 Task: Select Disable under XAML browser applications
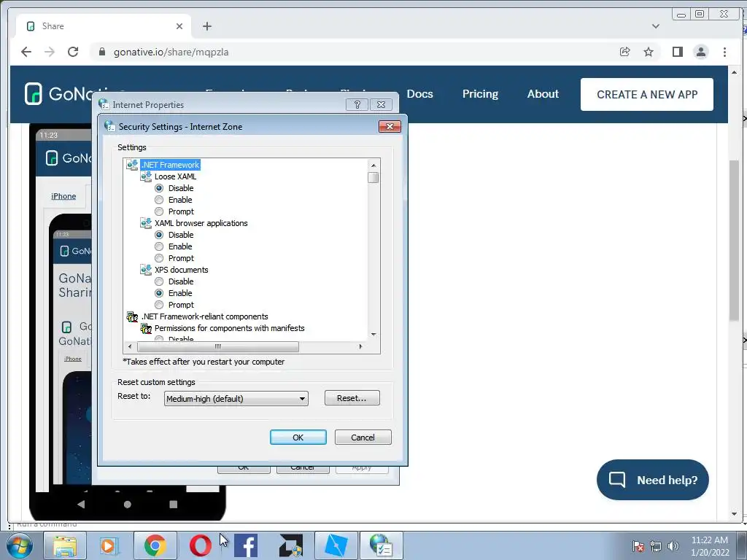(159, 235)
